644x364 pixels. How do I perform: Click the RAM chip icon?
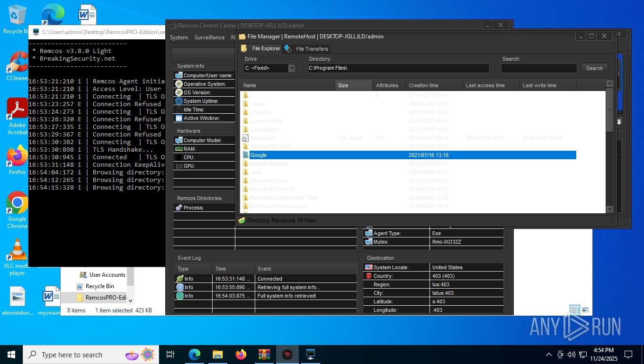pos(179,149)
